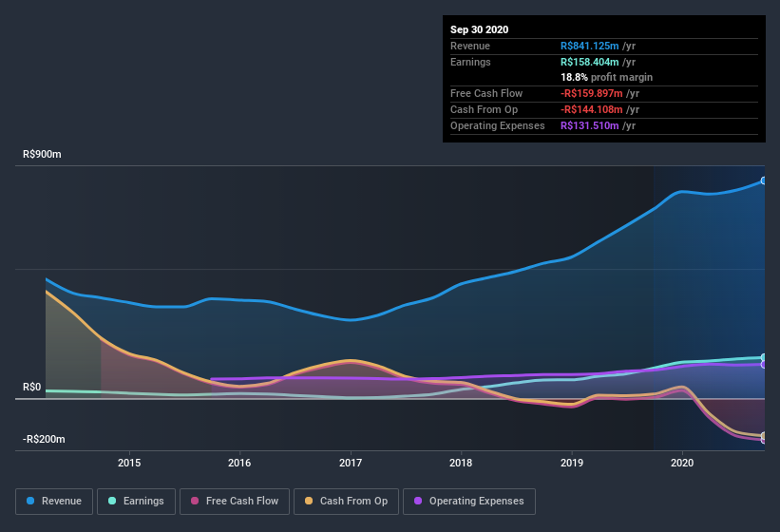This screenshot has height=532, width=780.
Task: Click the Cash From Op legend button
Action: click(346, 501)
